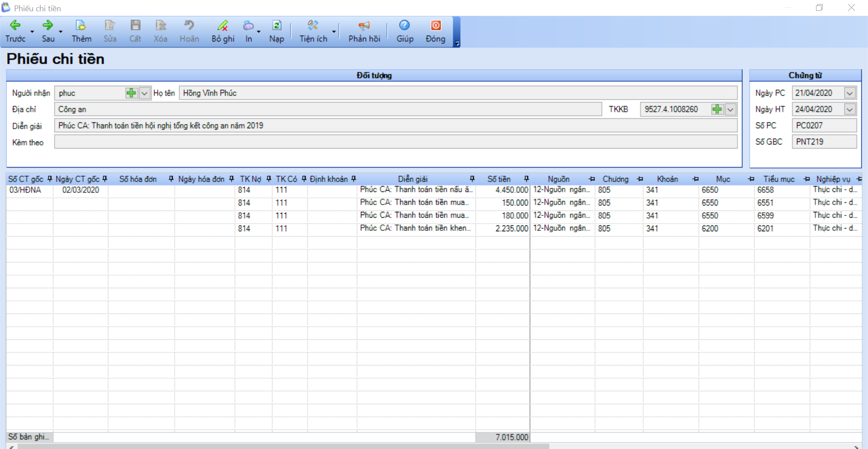This screenshot has height=449, width=868.
Task: Click the Diễn giải description input field
Action: pyautogui.click(x=396, y=126)
